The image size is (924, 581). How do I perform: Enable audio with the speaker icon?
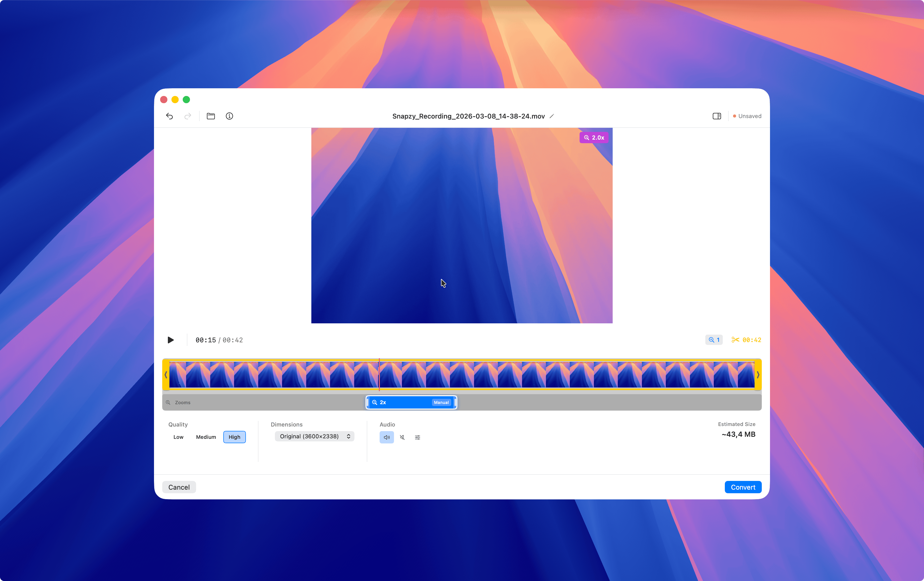point(386,437)
